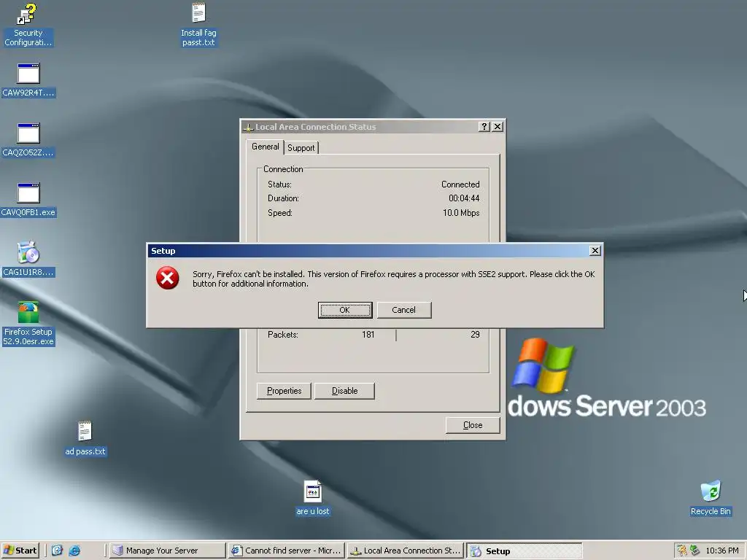Select the Firefox Setup 52.9.0esr.exe icon
The height and width of the screenshot is (560, 747).
(28, 324)
